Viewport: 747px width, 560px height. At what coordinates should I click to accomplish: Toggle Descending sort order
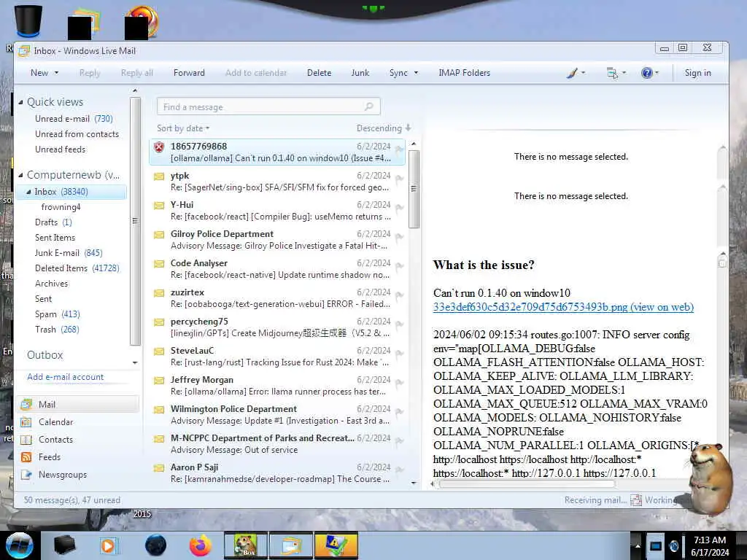[x=384, y=128]
